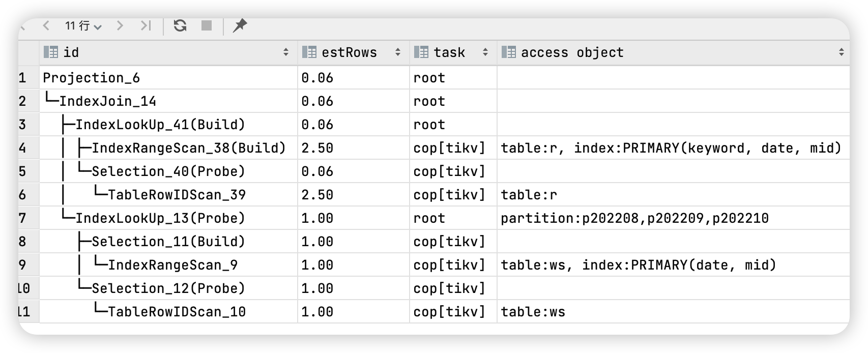Click the gray stop square icon
Image resolution: width=868 pixels, height=353 pixels.
click(207, 25)
